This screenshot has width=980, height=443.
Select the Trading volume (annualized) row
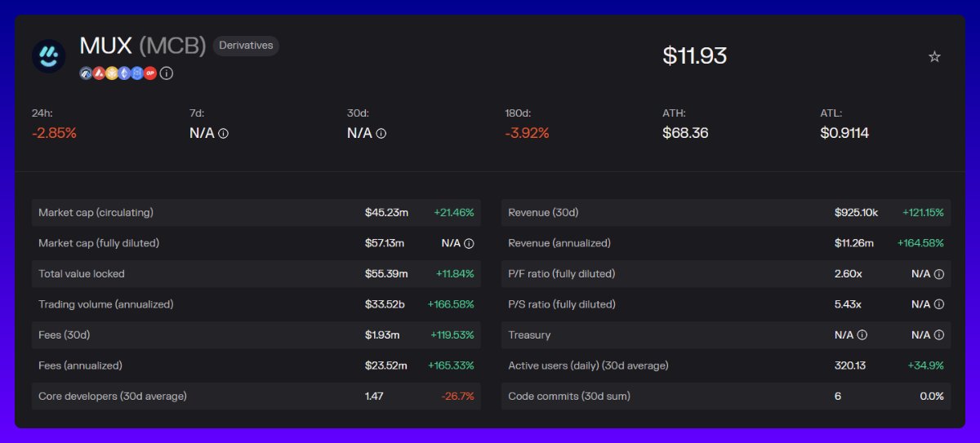(256, 304)
